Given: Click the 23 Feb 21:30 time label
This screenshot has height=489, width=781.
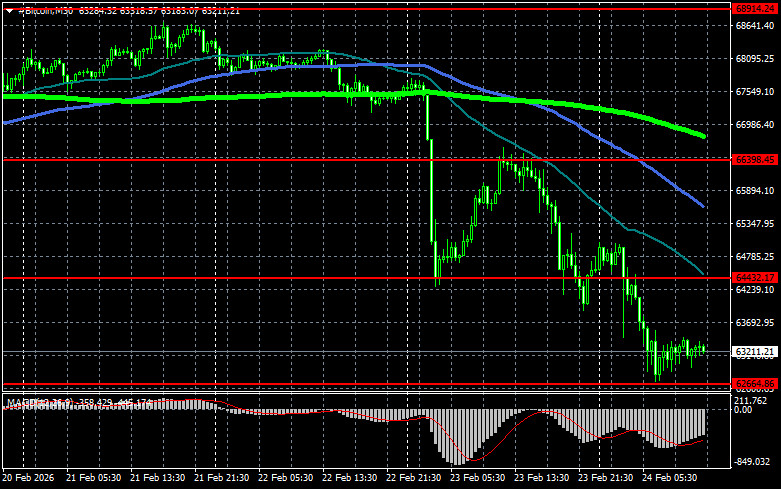Looking at the screenshot, I should point(606,478).
